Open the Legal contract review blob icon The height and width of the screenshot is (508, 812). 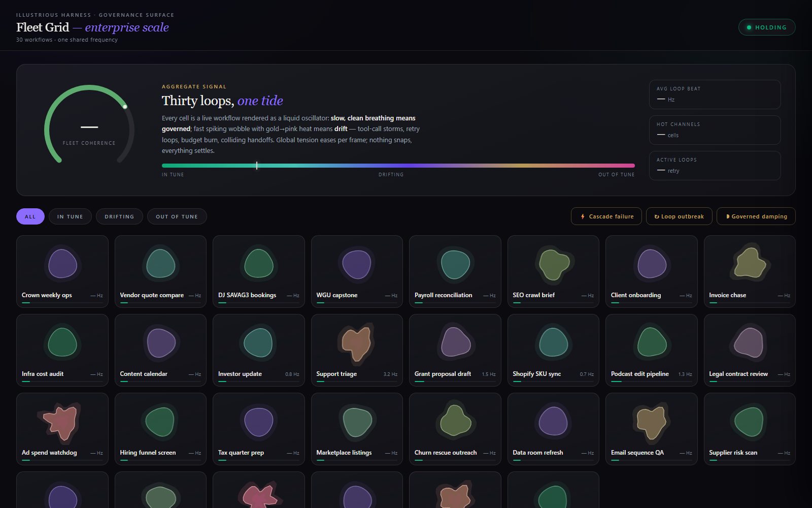coord(749,342)
